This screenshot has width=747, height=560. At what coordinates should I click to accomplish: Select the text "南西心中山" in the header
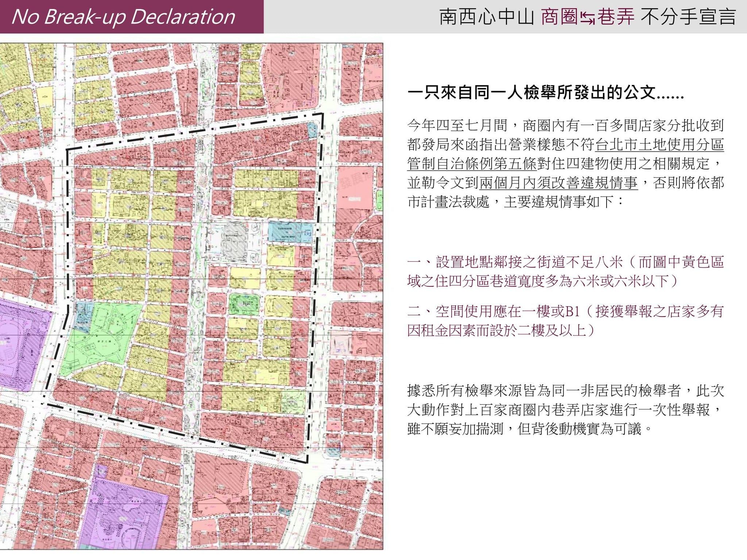487,17
